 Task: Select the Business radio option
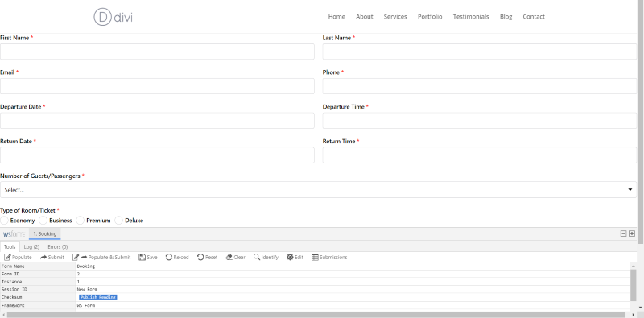point(43,221)
